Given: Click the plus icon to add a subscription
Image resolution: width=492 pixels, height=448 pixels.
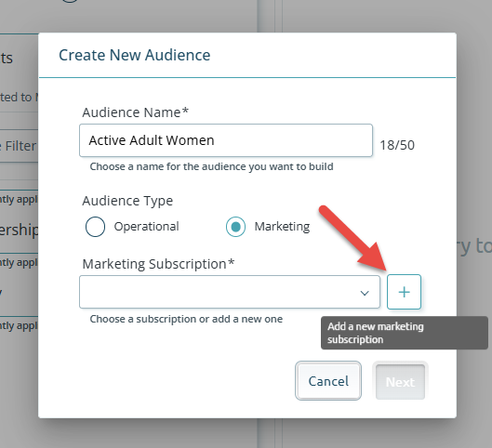Looking at the screenshot, I should point(404,292).
